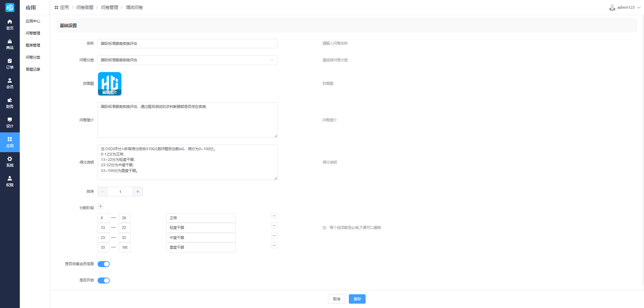
Task: Click the 保存 save button
Action: [357, 299]
